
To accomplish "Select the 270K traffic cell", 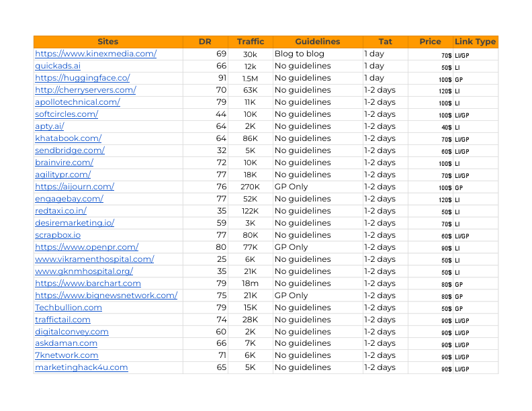I will (251, 187).
